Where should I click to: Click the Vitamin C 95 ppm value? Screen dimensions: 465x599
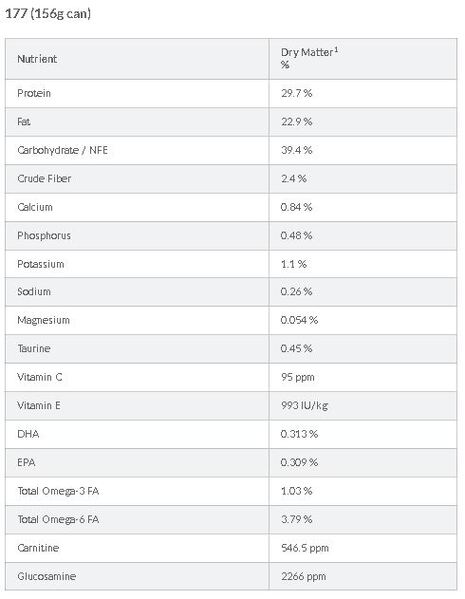[x=298, y=377]
